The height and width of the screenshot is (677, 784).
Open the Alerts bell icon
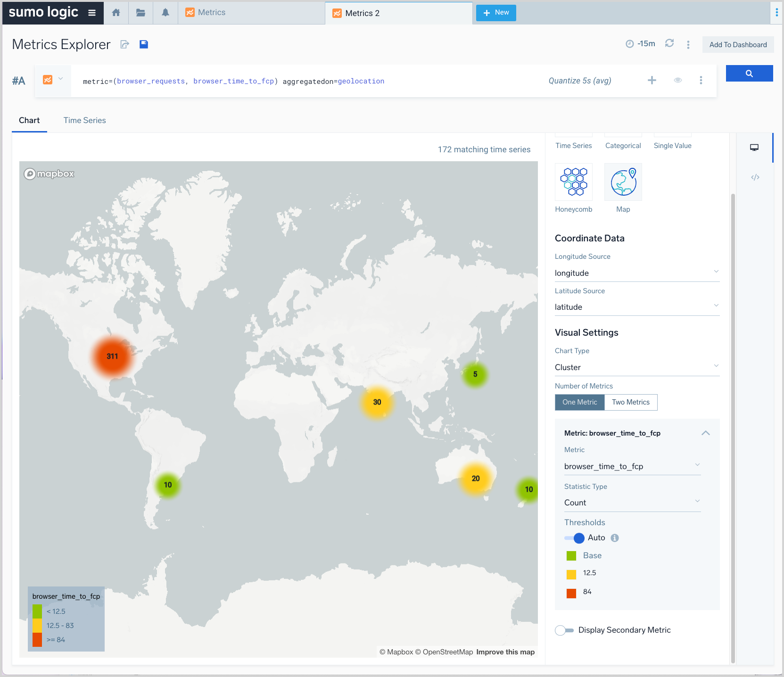[x=165, y=13]
